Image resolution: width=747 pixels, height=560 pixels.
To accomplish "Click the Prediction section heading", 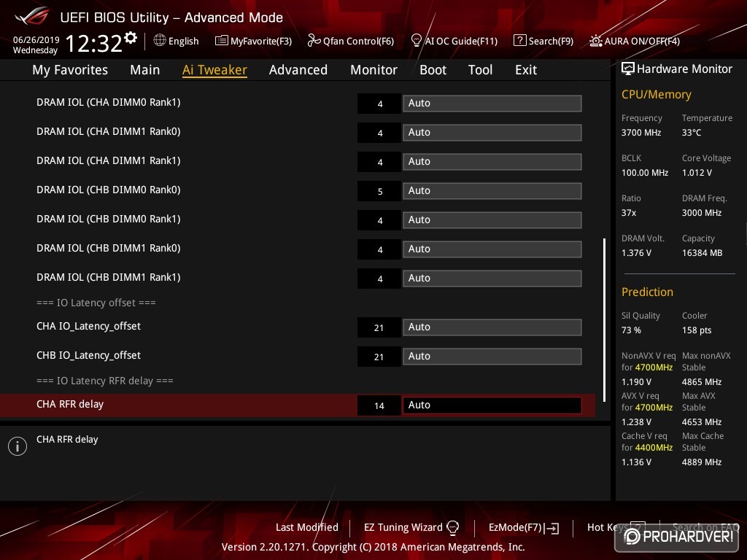I will point(647,292).
